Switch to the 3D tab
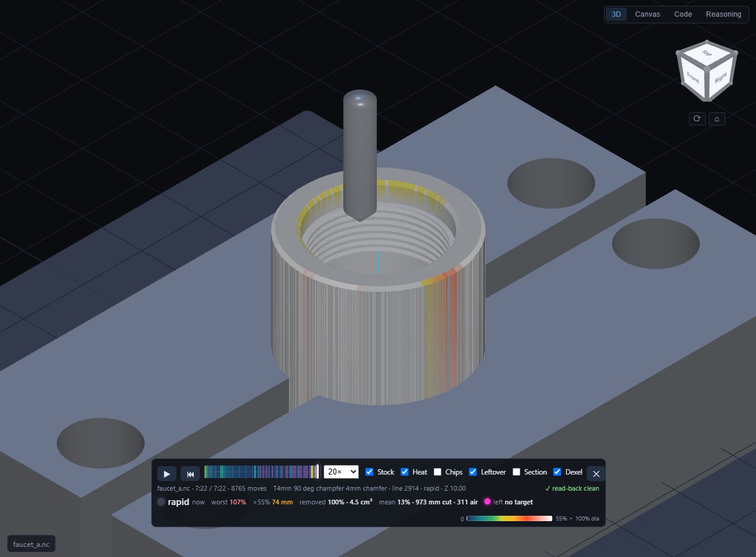The height and width of the screenshot is (557, 756). pos(616,14)
